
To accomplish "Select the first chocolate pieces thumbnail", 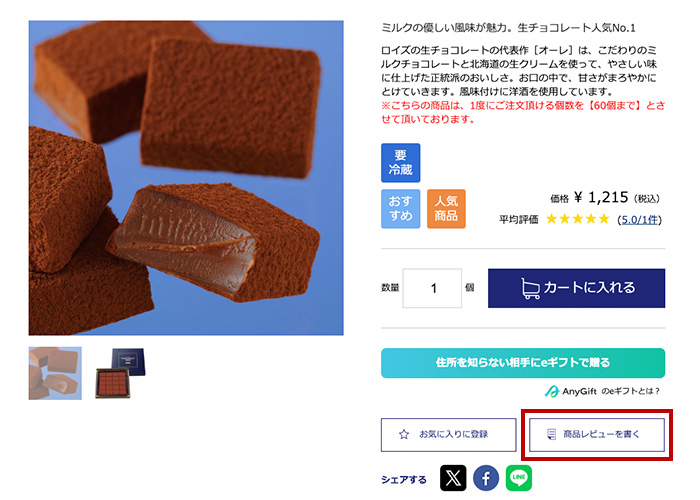I will 55,373.
